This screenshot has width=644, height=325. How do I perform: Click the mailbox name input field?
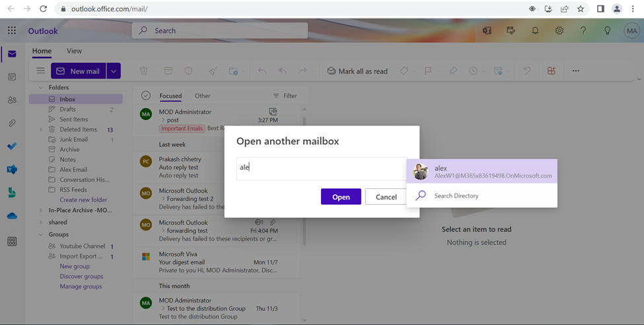point(322,168)
